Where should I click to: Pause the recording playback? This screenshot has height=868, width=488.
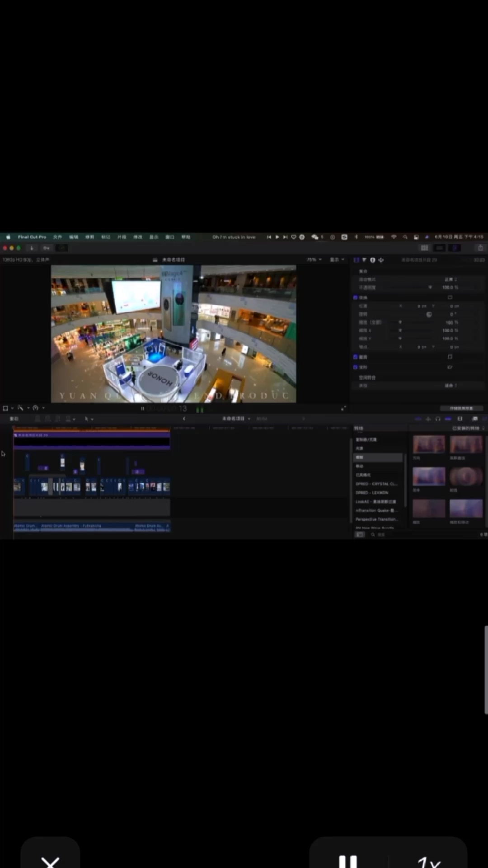[x=348, y=860]
